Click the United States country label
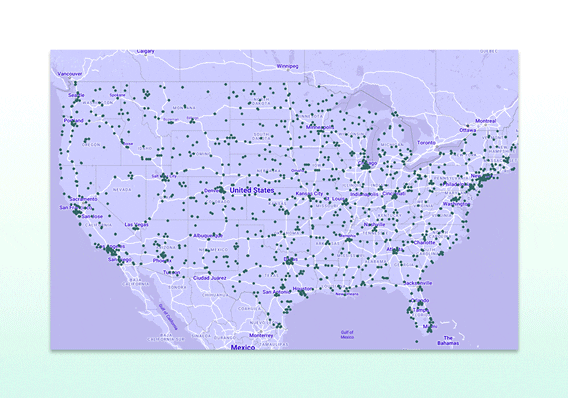This screenshot has width=568, height=398. [x=252, y=190]
